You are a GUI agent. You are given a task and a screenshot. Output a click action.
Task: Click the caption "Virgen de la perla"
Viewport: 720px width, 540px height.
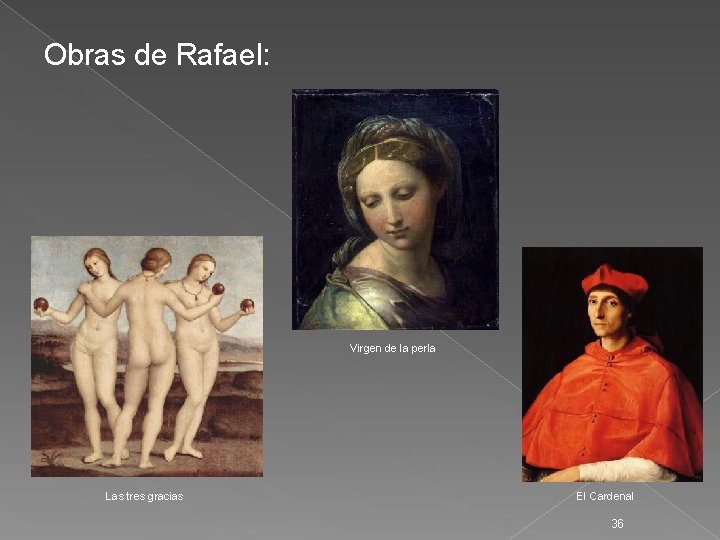(x=393, y=349)
